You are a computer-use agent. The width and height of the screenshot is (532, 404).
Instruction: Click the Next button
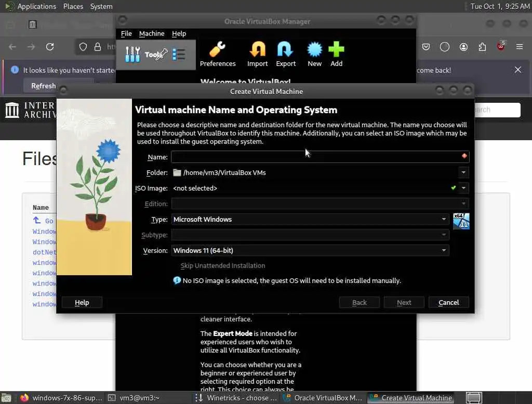pyautogui.click(x=404, y=302)
